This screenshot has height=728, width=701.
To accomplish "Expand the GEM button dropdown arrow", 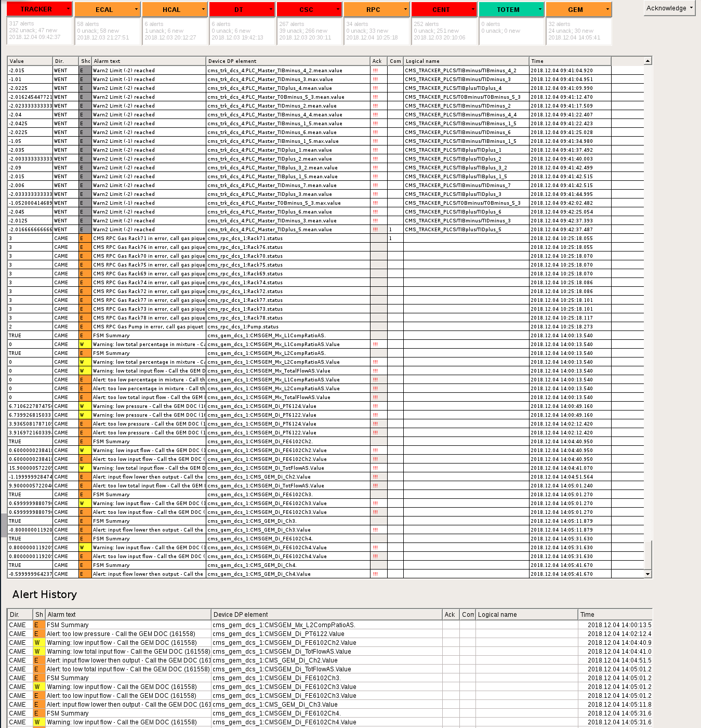I will point(607,9).
